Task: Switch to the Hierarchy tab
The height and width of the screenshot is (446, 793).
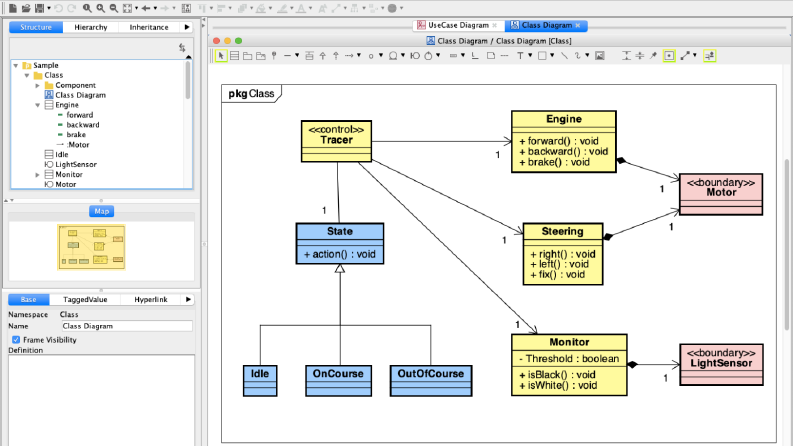Action: tap(91, 27)
